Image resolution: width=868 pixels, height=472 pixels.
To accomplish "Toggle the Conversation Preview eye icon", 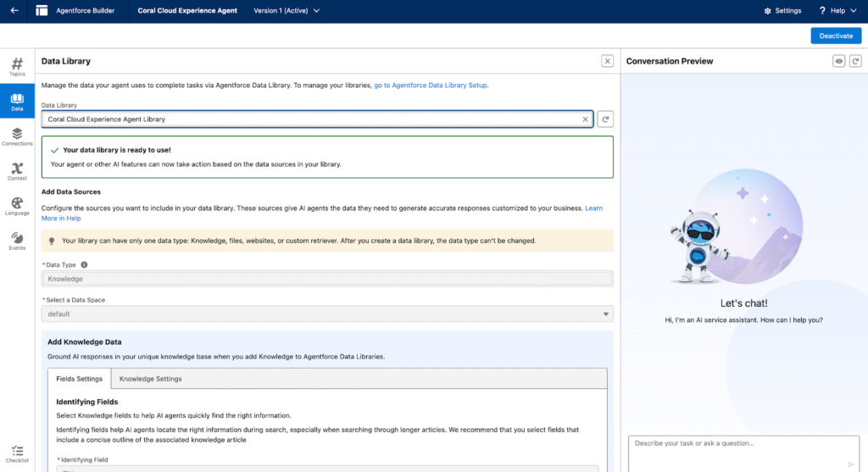I will pos(838,61).
